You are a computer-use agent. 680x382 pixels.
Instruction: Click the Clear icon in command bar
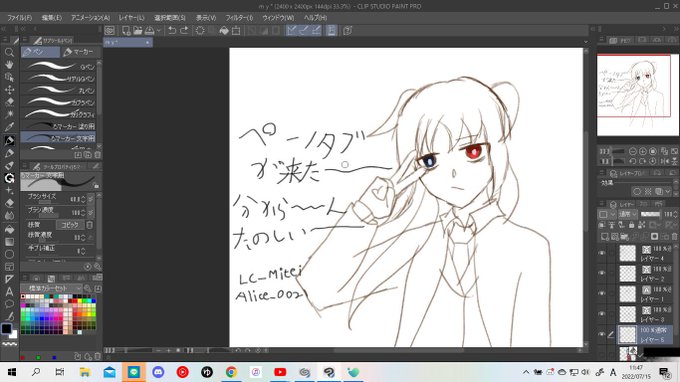pyautogui.click(x=200, y=30)
